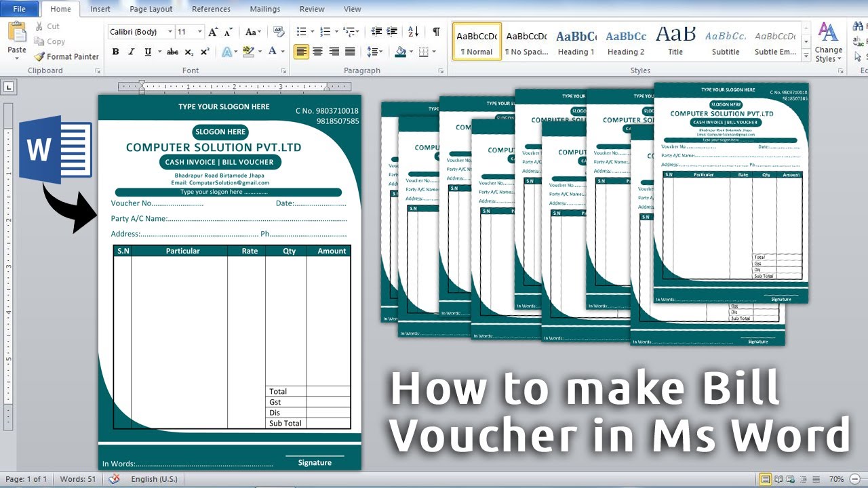Click the Replace icon in Editing group
Viewport: 868px width, 488px height.
(x=859, y=41)
